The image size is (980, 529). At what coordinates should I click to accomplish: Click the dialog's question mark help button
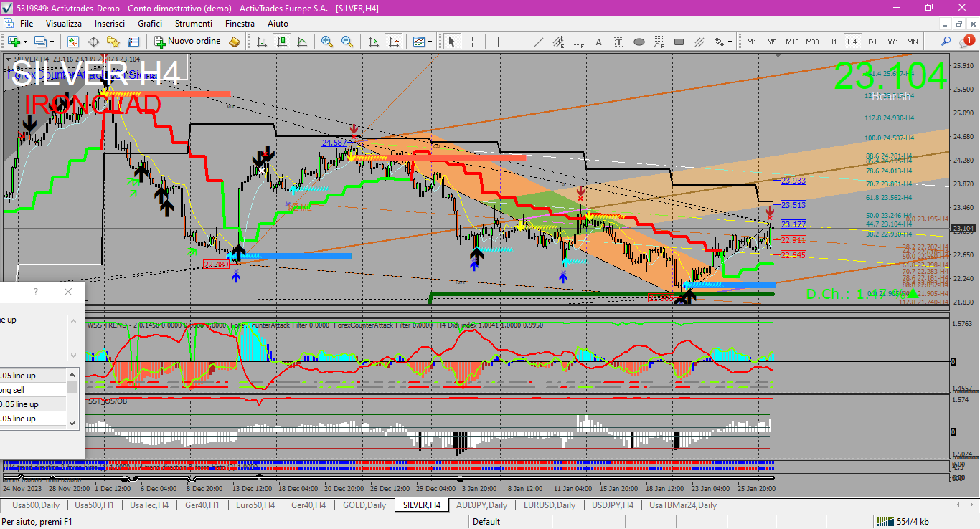coord(36,292)
